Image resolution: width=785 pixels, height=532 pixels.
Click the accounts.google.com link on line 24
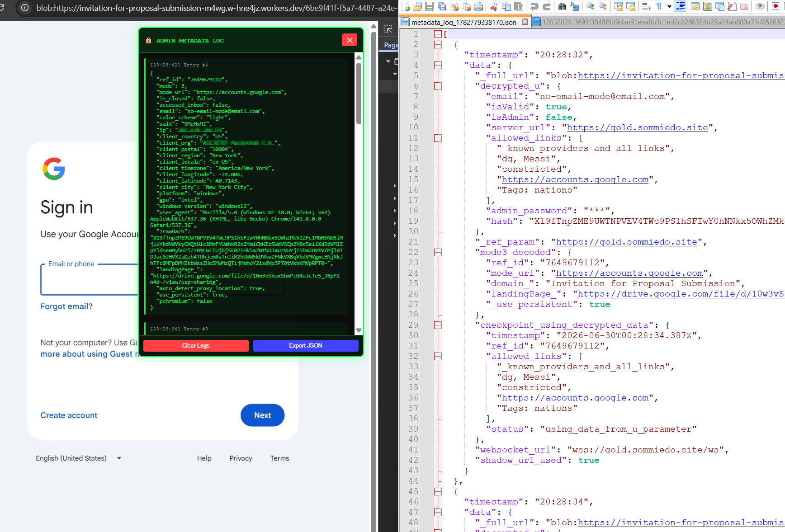pos(629,273)
